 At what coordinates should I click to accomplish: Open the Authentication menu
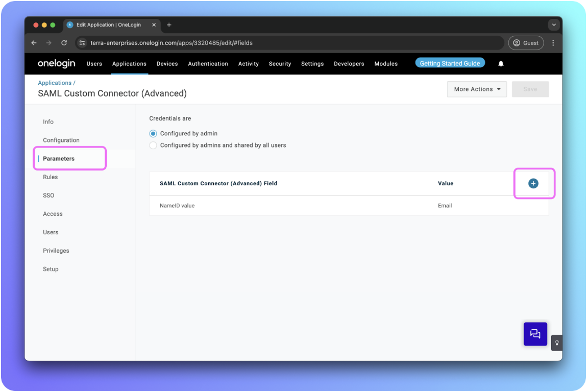(x=208, y=64)
